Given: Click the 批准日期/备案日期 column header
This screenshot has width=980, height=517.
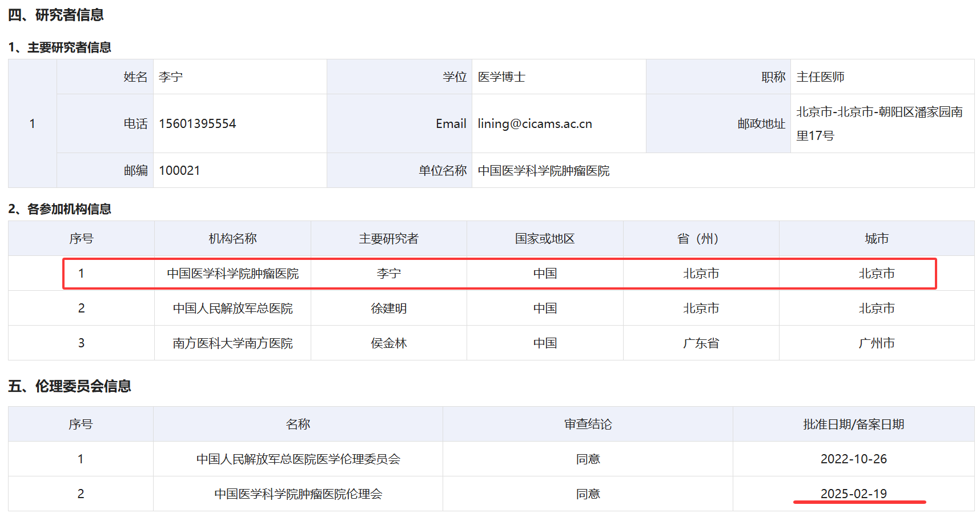Looking at the screenshot, I should click(853, 424).
